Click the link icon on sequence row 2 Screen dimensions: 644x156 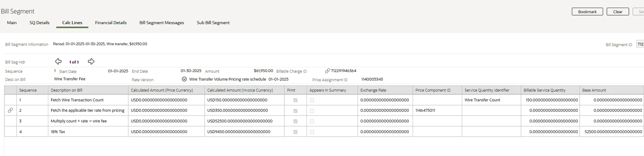(10, 110)
